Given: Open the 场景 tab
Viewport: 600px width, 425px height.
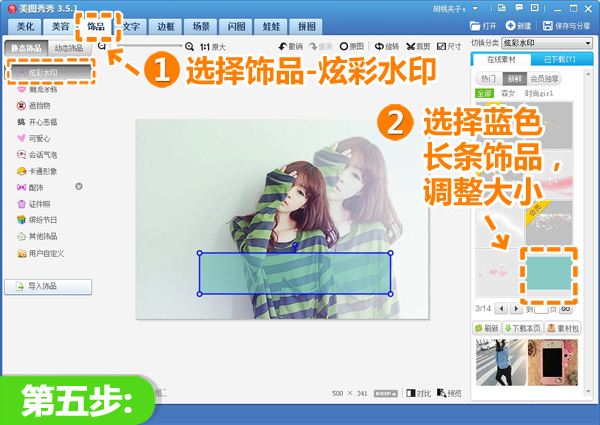Looking at the screenshot, I should tap(201, 26).
